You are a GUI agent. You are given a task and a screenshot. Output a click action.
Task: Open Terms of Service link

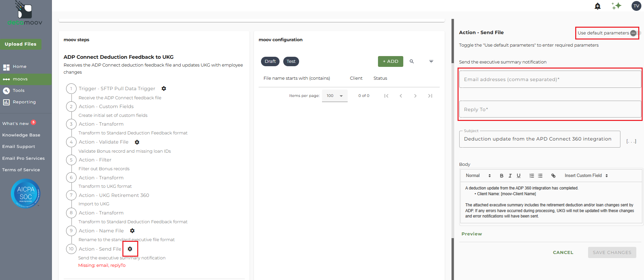tap(21, 170)
